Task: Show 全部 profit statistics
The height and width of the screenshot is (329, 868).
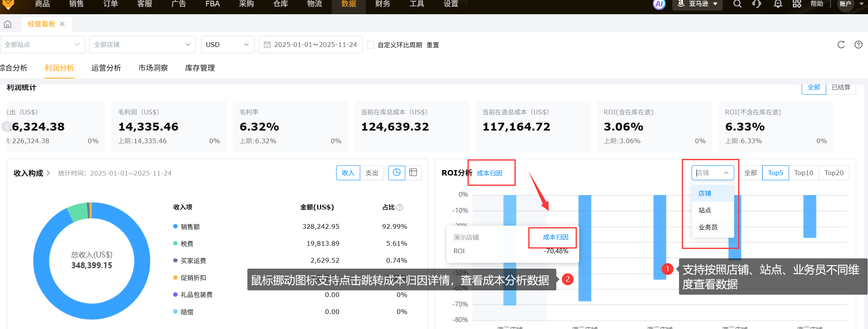Action: (x=814, y=88)
